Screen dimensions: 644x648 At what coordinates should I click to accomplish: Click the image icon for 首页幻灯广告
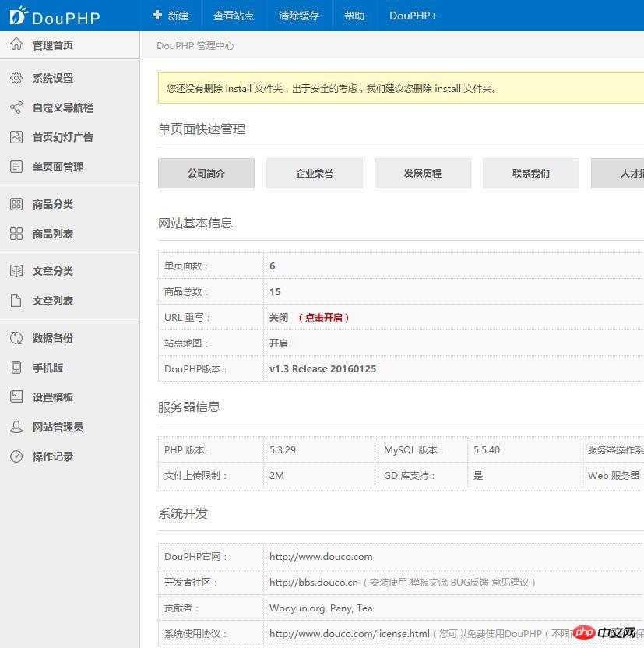coord(16,137)
